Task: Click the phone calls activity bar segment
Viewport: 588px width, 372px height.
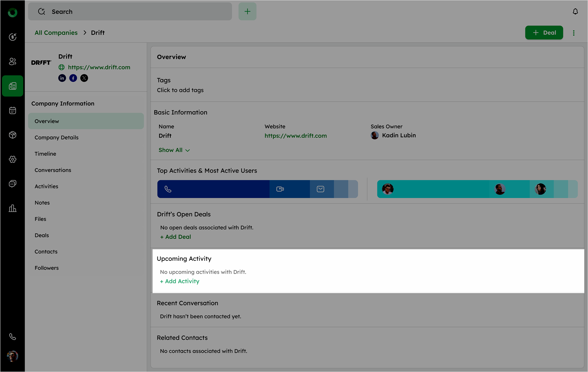Action: coord(213,189)
